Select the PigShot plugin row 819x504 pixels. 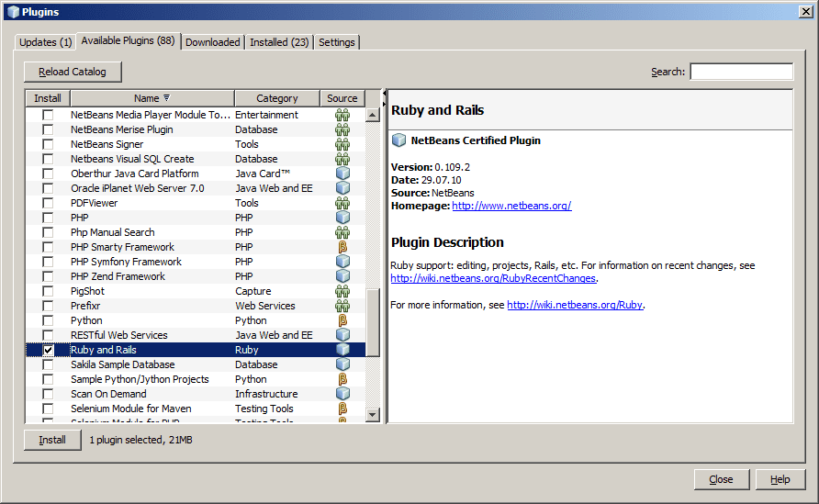pos(196,291)
